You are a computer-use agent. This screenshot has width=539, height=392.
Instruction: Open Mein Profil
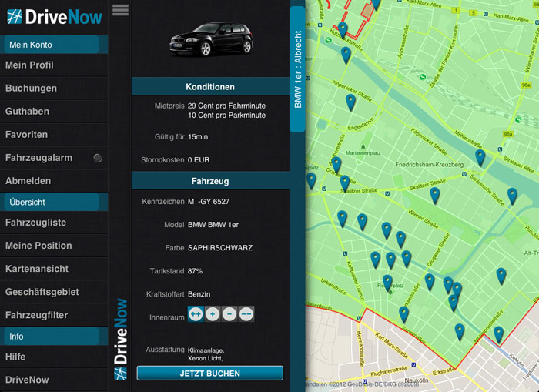click(x=54, y=65)
